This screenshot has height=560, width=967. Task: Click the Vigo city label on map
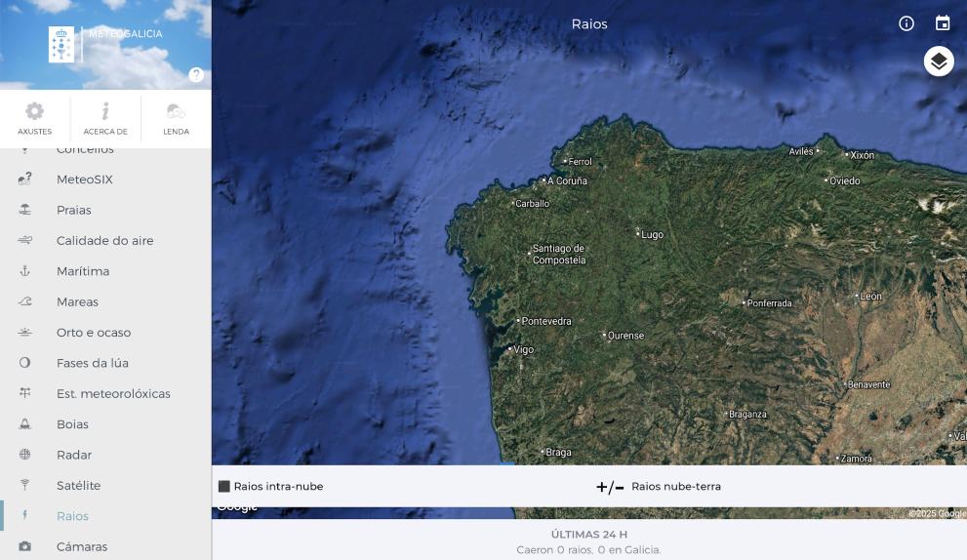(523, 349)
